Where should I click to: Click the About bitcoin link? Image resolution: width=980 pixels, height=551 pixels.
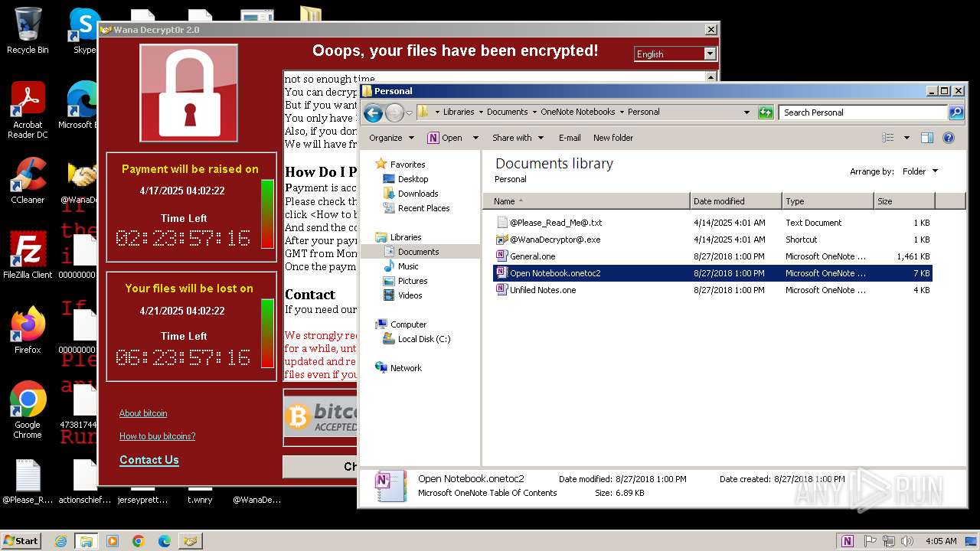coord(143,413)
